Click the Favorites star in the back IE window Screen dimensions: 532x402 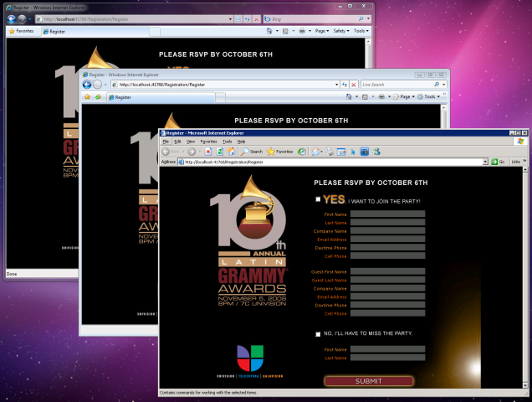coord(21,31)
